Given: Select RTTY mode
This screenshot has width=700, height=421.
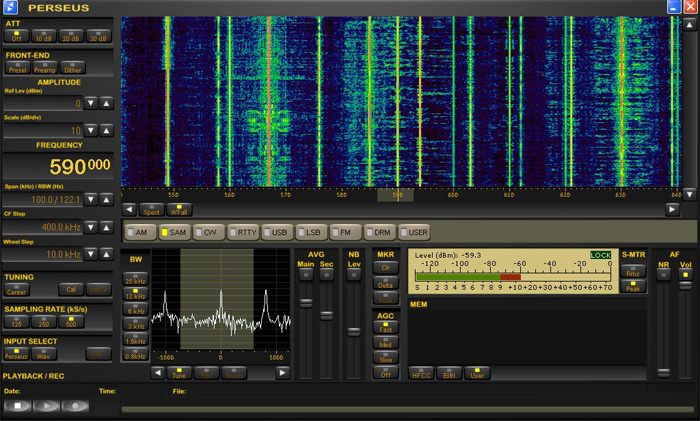Looking at the screenshot, I should click(x=244, y=232).
